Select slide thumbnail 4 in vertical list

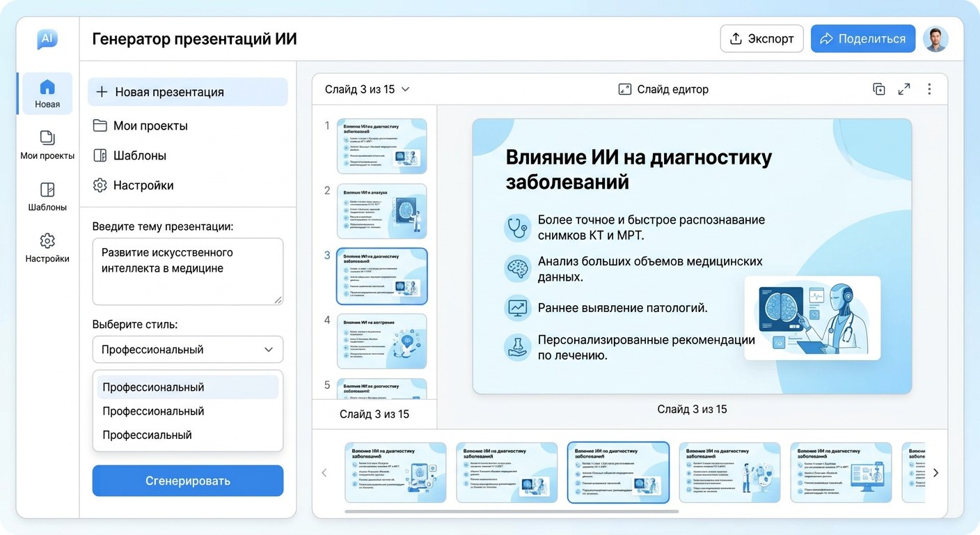pyautogui.click(x=382, y=341)
